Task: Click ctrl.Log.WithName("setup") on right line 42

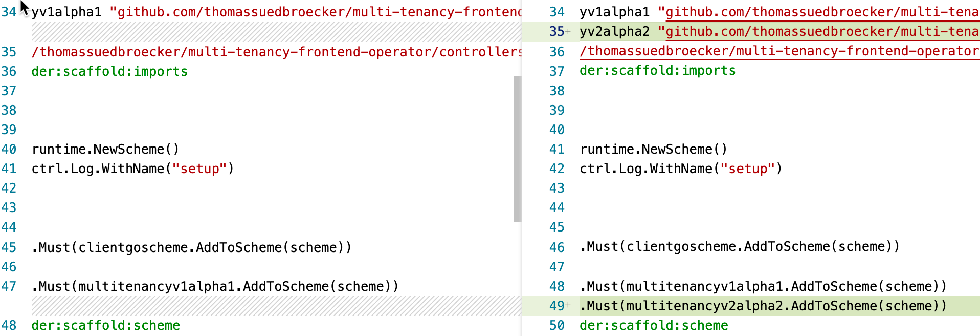Action: (681, 169)
